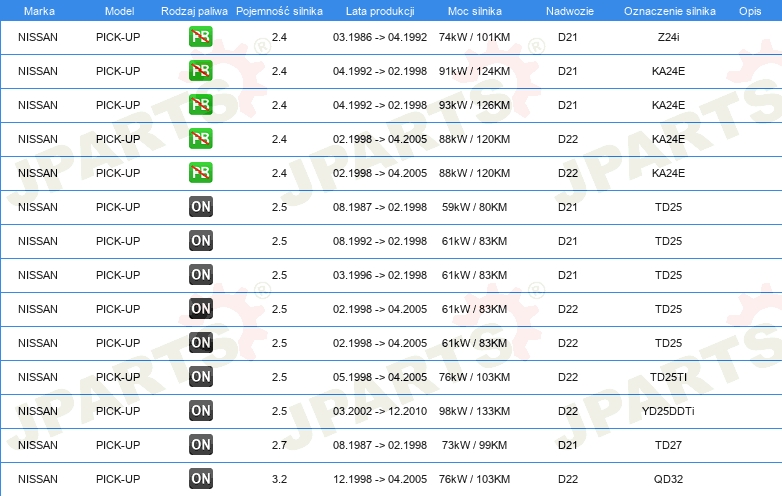The width and height of the screenshot is (782, 496).
Task: Select the 98kW / 133KM power cell
Action: click(x=474, y=411)
